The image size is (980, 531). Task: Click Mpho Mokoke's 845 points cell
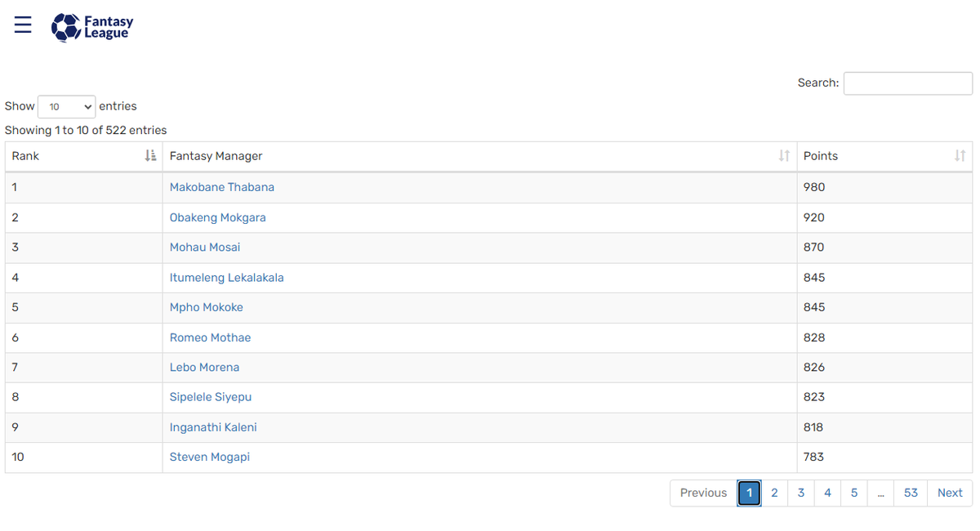coord(884,307)
